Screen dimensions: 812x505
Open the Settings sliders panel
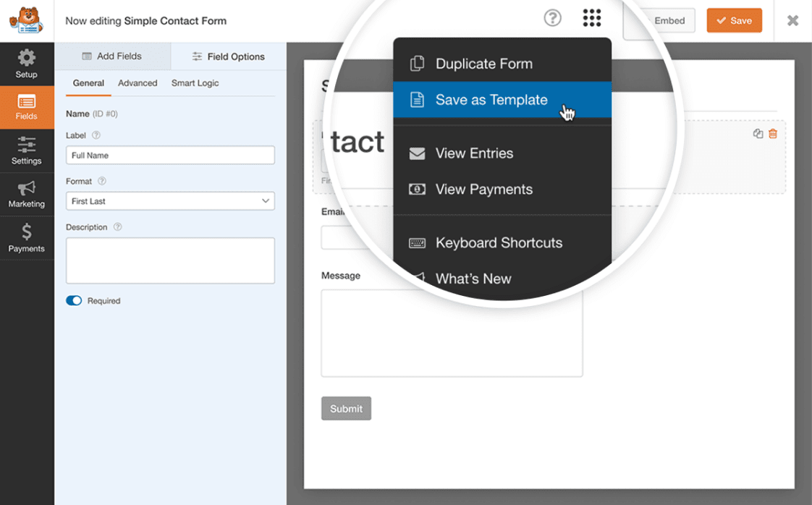(27, 151)
